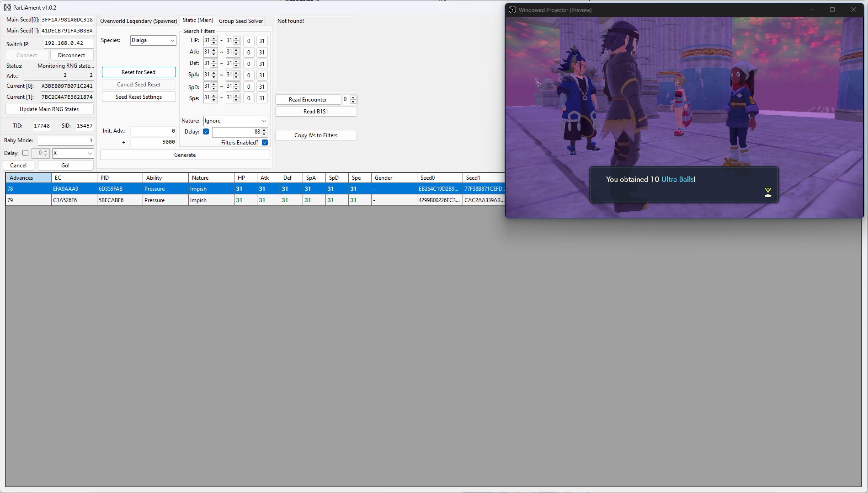Minimize the Windowed Projector window
The image size is (868, 493).
812,10
